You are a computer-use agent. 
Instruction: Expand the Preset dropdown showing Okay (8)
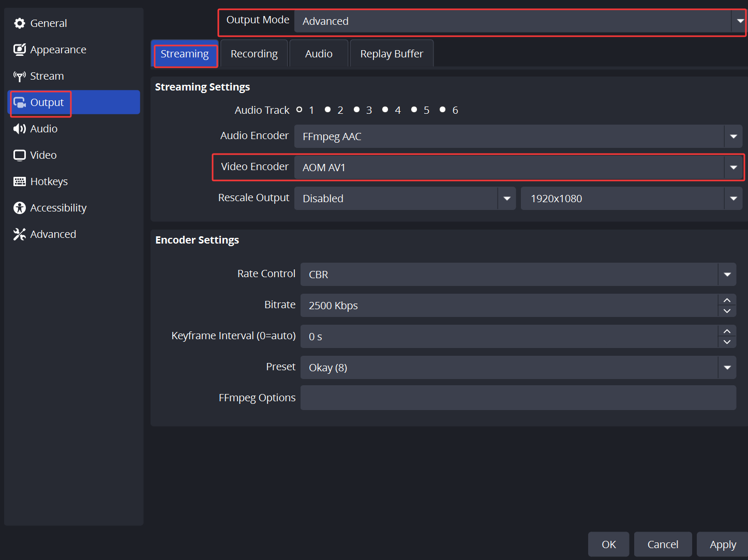(727, 368)
